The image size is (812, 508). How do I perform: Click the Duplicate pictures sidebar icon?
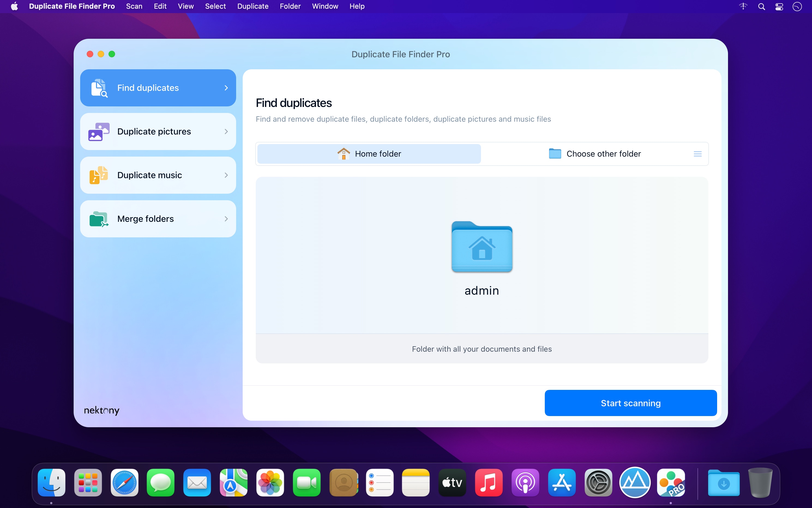pyautogui.click(x=99, y=132)
